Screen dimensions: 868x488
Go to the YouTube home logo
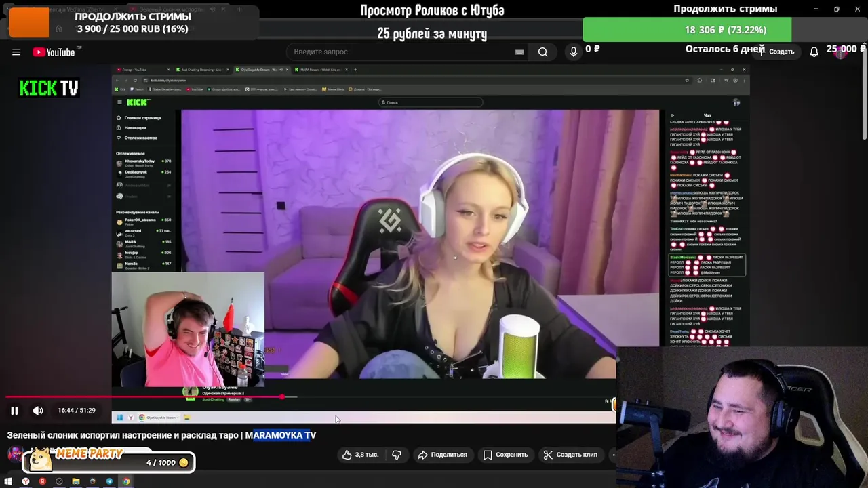[54, 52]
